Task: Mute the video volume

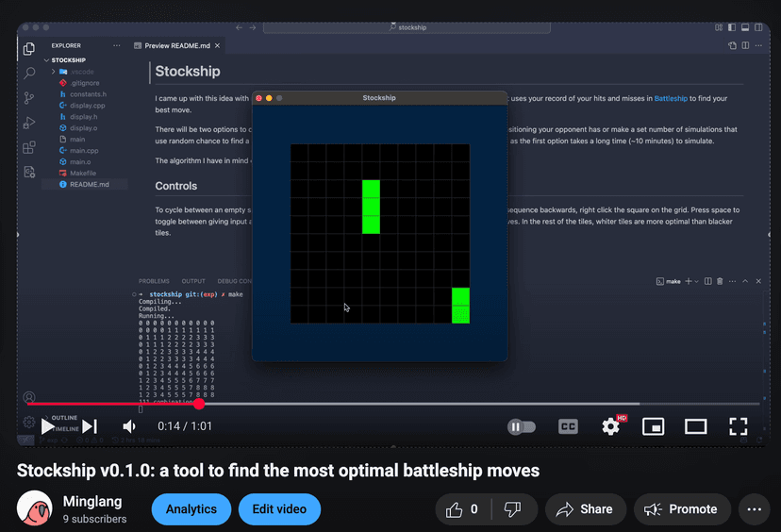Action: tap(129, 426)
